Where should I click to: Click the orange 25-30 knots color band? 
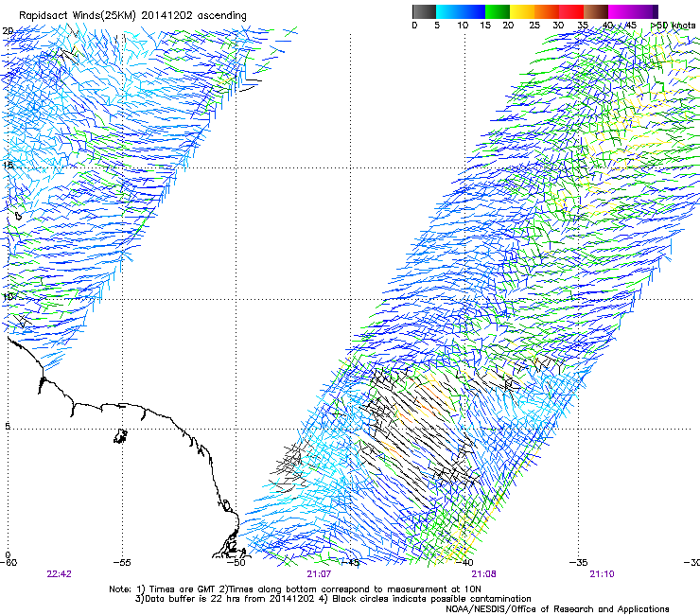click(547, 11)
